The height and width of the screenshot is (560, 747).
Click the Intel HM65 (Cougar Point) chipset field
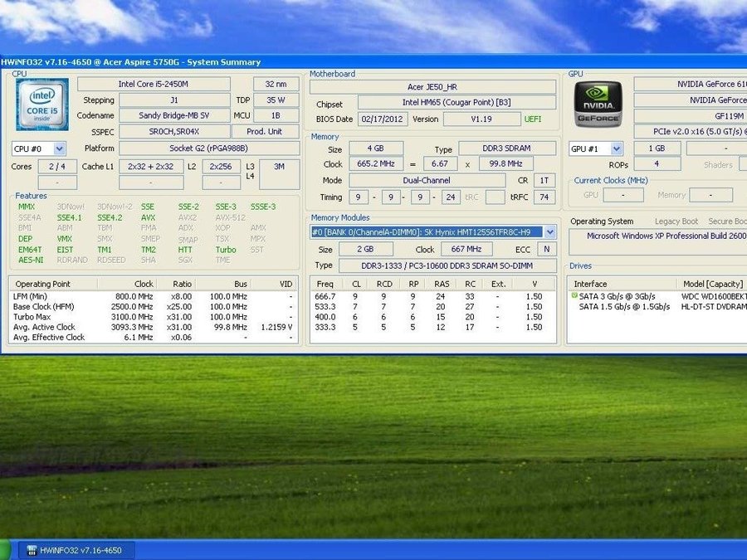point(456,102)
